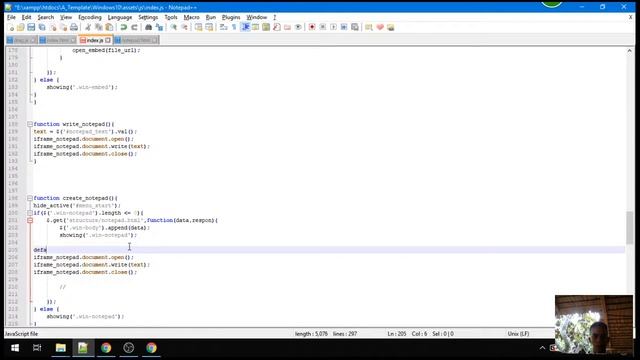Image resolution: width=640 pixels, height=360 pixels.
Task: Cut selection using scissors icon
Action: coord(88,27)
